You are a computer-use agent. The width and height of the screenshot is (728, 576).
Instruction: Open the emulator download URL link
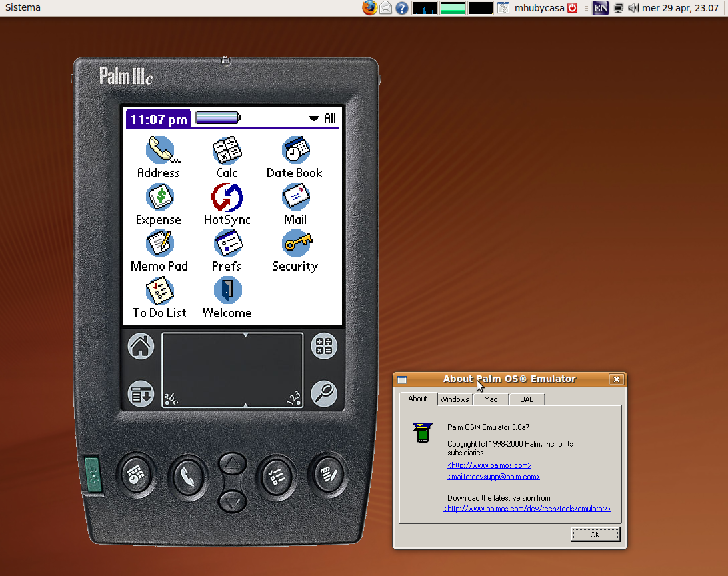pyautogui.click(x=527, y=509)
